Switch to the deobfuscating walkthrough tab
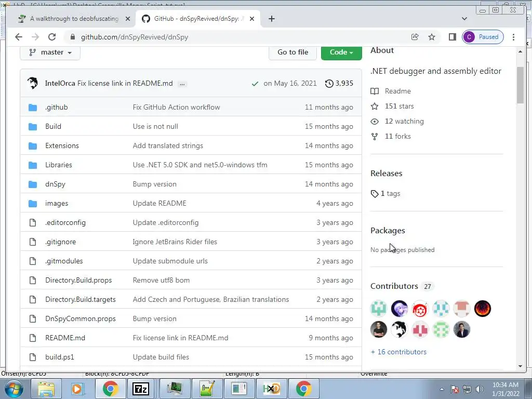 click(74, 19)
